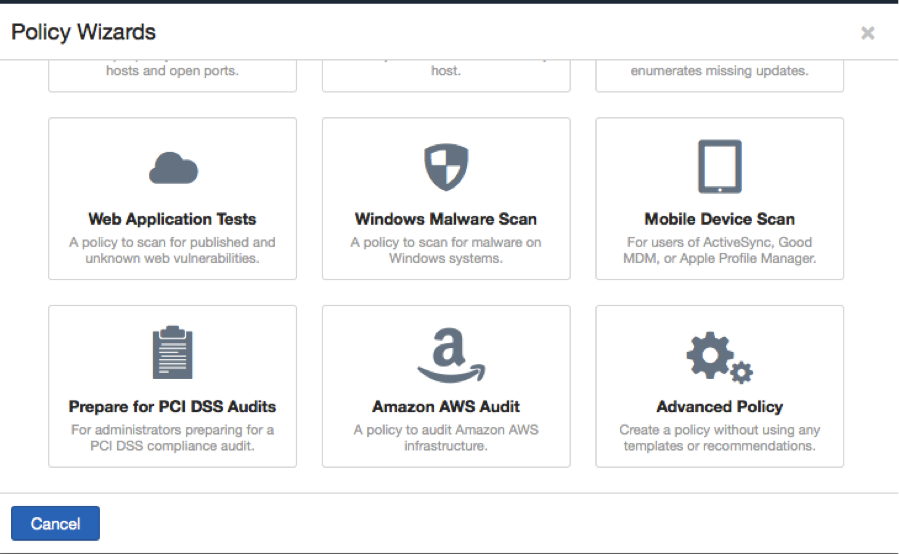Click the tablet icon for Mobile Device Scan
Image resolution: width=899 pixels, height=555 pixels.
[720, 166]
